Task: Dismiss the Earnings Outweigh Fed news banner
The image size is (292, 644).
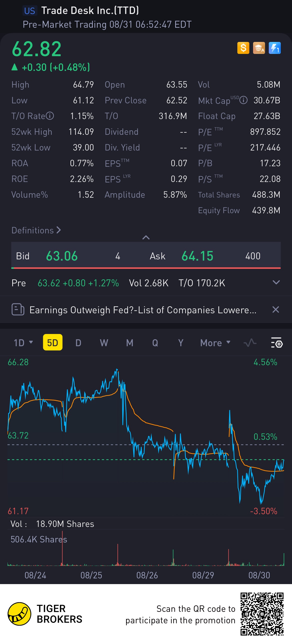Action: (276, 310)
